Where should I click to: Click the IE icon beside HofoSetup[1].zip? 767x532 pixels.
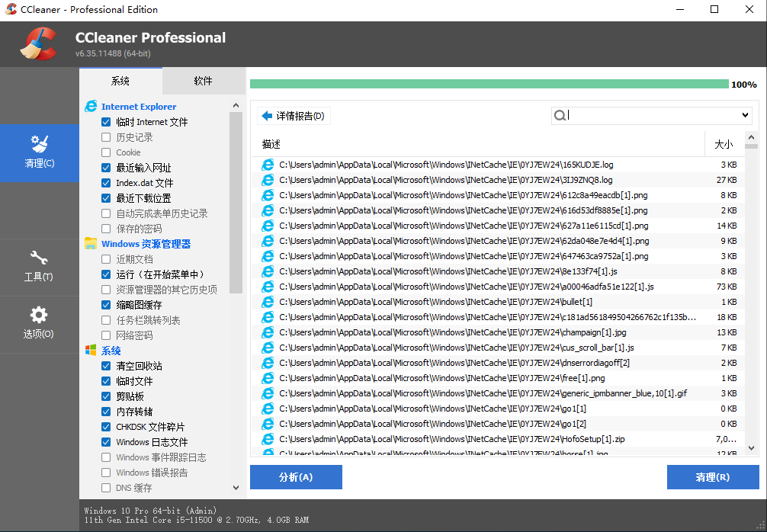268,439
